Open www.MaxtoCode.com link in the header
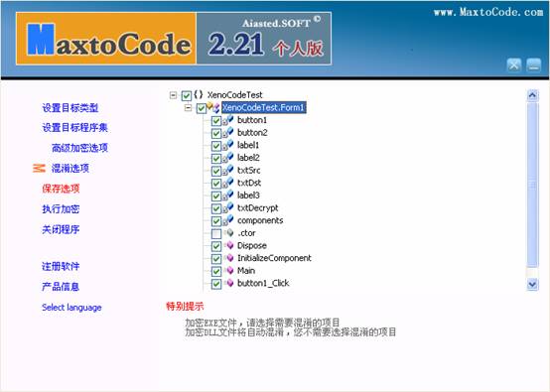 point(488,12)
